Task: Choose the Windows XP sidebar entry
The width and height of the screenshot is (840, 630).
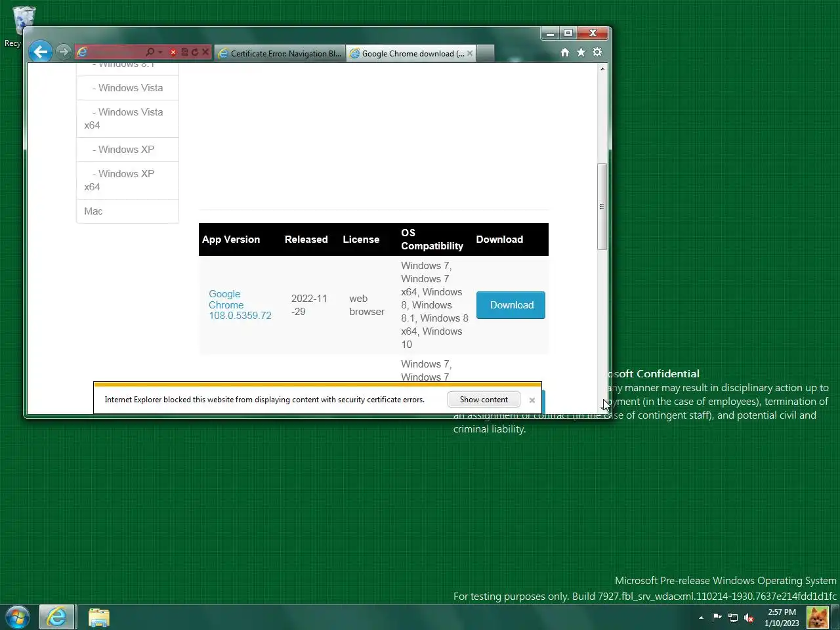Action: (x=127, y=150)
